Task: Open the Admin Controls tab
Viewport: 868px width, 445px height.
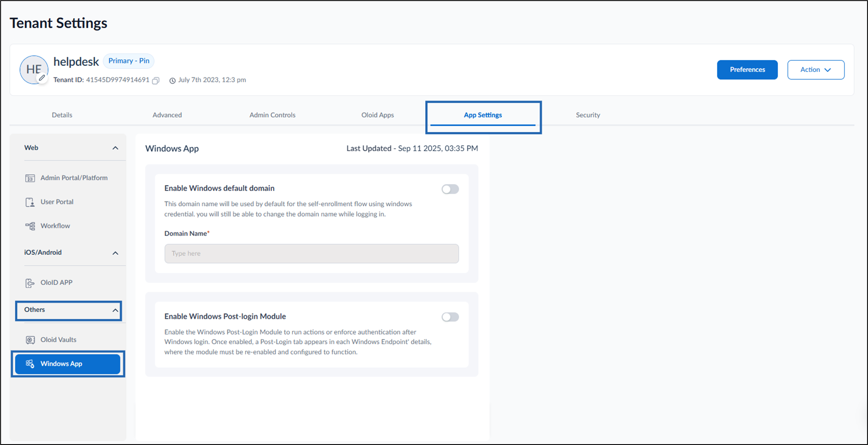Action: tap(272, 115)
